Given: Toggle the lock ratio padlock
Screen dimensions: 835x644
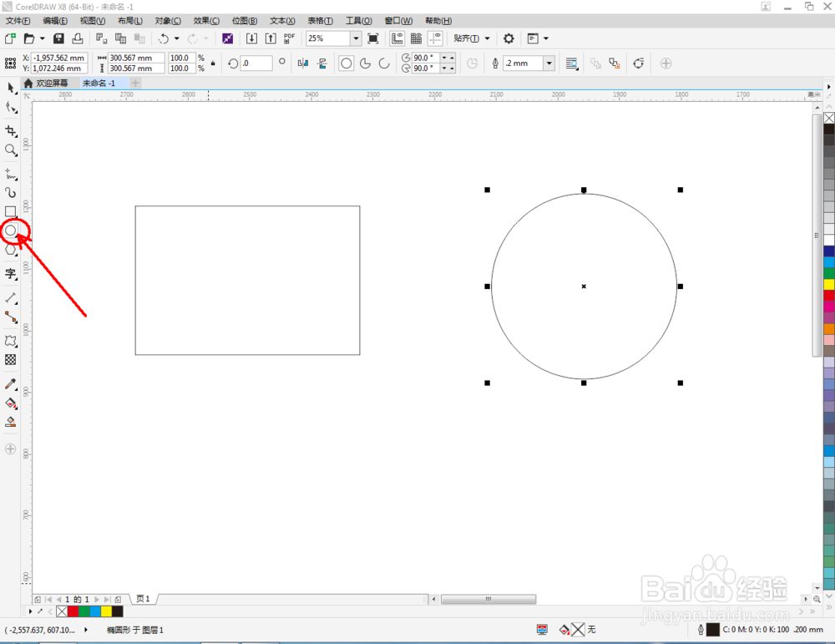Looking at the screenshot, I should coord(213,63).
